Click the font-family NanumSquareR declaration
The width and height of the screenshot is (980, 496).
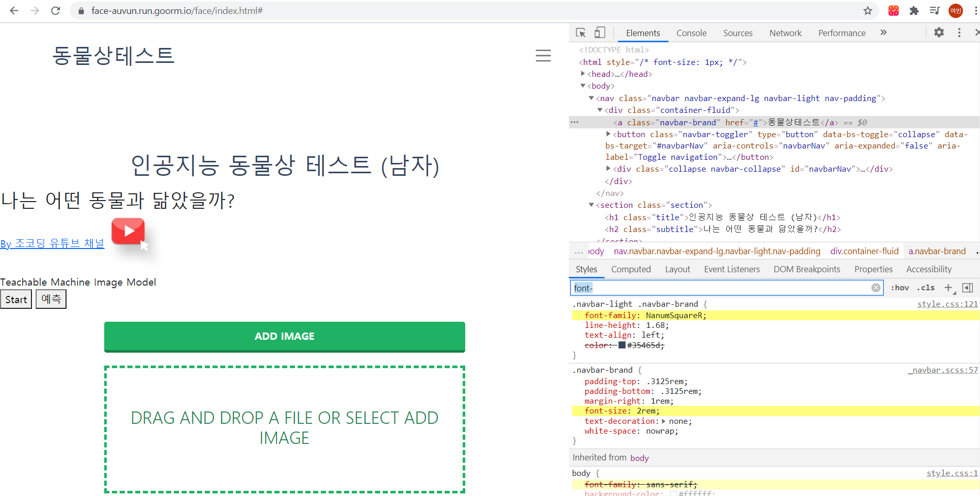tap(645, 315)
